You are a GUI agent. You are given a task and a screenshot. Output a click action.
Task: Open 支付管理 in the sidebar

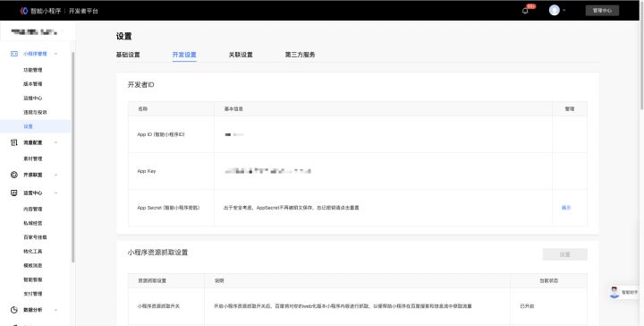32,294
